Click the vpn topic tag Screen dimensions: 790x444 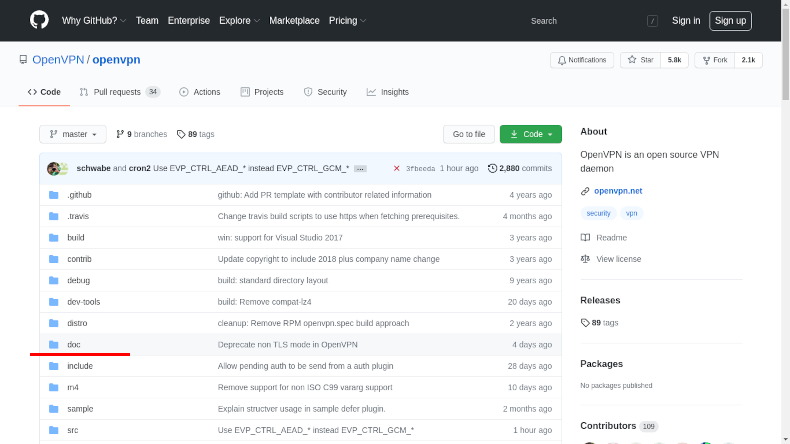pos(631,213)
